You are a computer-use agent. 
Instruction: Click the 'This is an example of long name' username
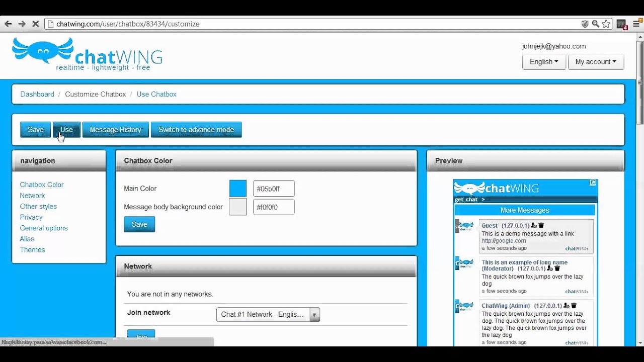(524, 262)
